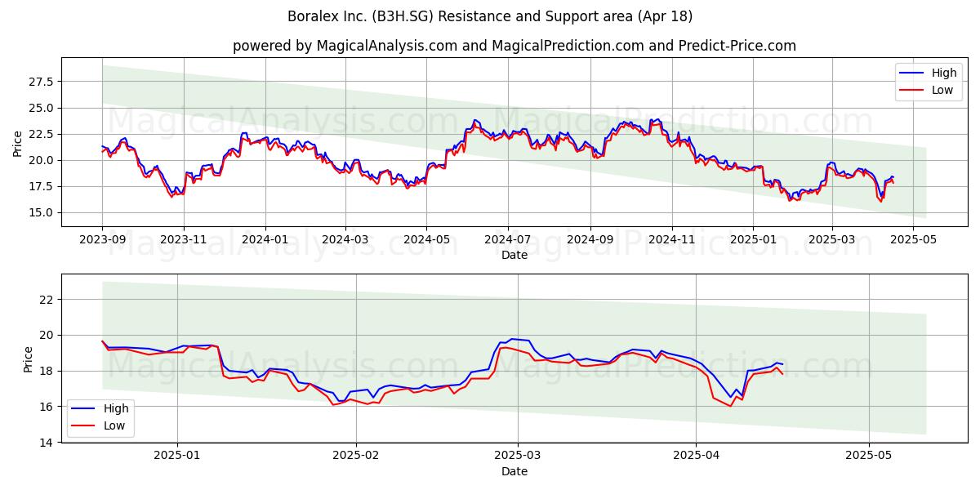The image size is (980, 490).
Task: Click the '2025-02' date label on lower axis
Action: [357, 456]
